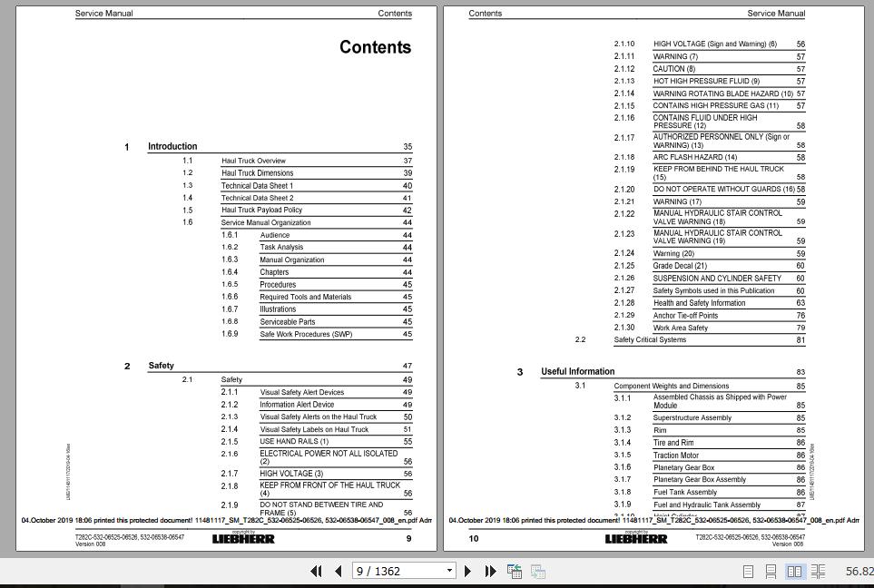Click USE HAND RAILS (1) entry

(x=294, y=441)
